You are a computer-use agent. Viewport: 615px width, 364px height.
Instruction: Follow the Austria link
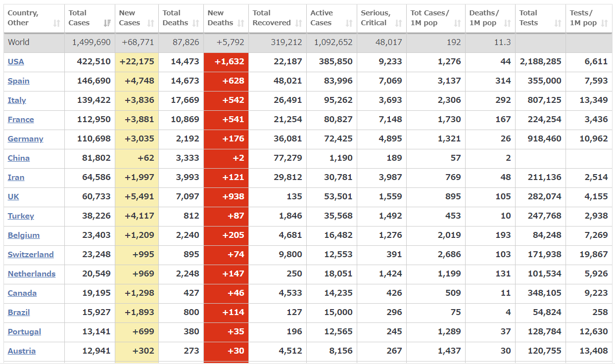tap(22, 351)
